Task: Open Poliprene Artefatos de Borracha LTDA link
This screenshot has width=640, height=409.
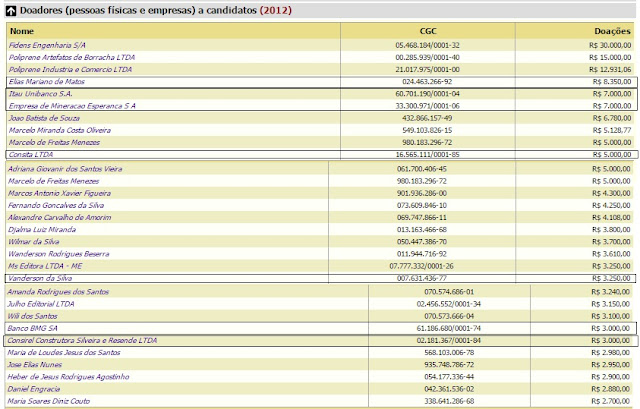Action: pyautogui.click(x=72, y=58)
